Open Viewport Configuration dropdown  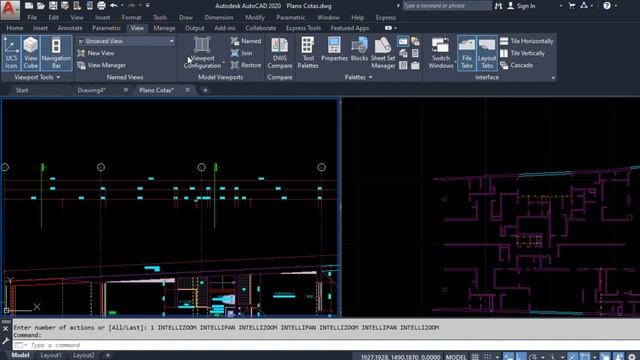coord(202,53)
